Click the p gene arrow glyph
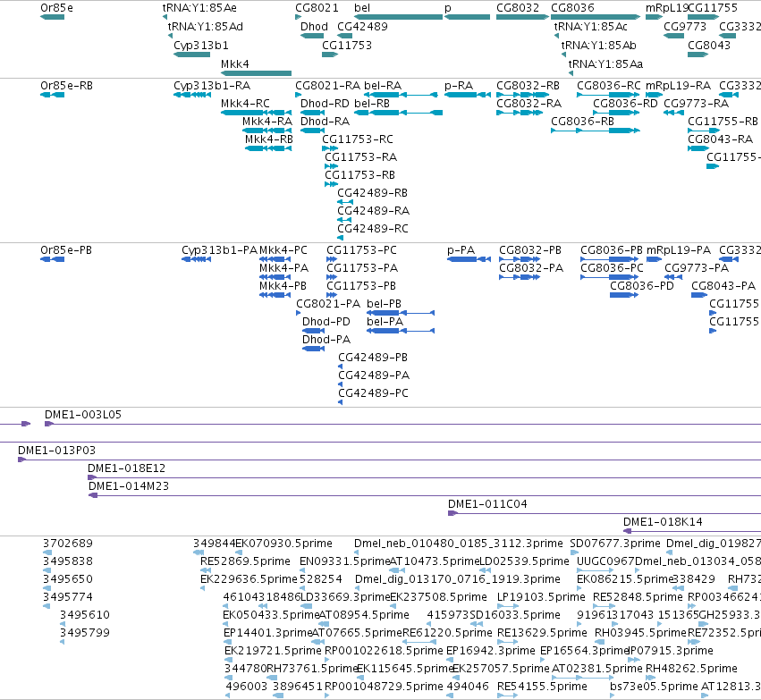Image resolution: width=761 pixels, height=700 pixels. click(467, 17)
